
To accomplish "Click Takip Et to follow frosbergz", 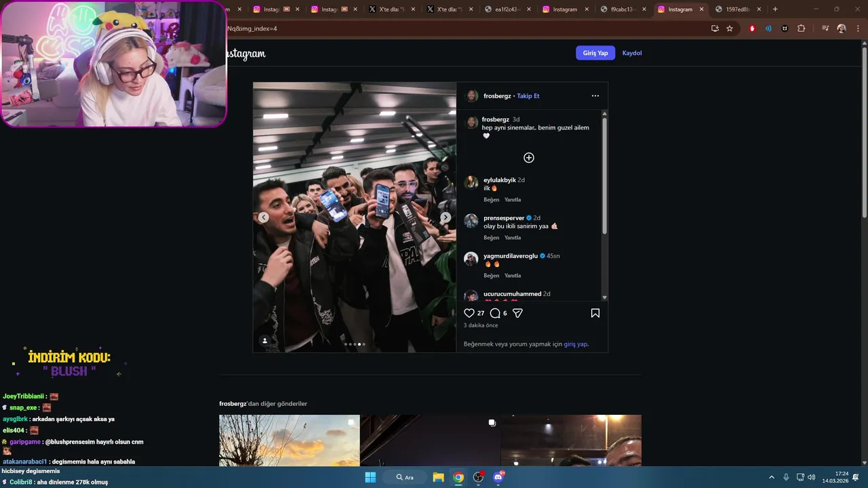I will pyautogui.click(x=528, y=96).
